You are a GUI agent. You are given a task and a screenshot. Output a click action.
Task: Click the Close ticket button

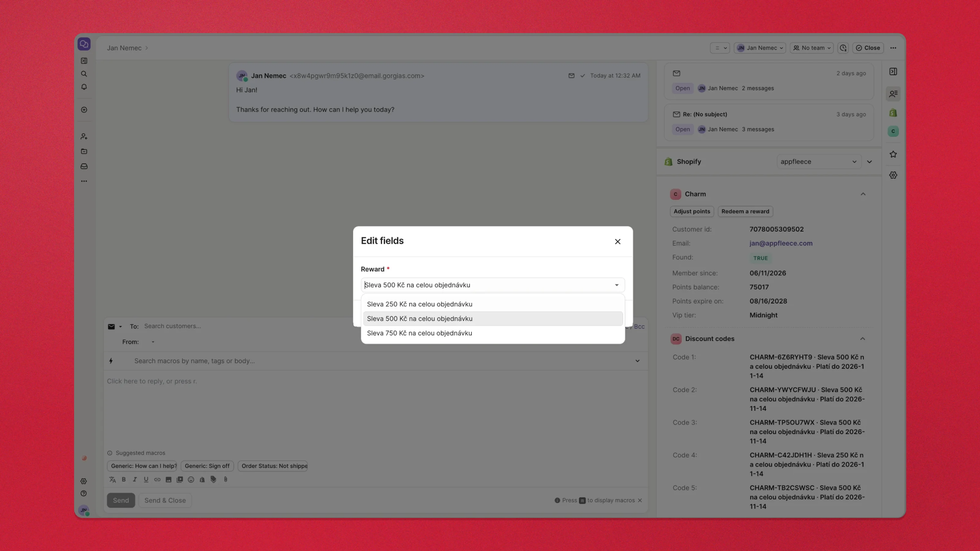pyautogui.click(x=868, y=48)
